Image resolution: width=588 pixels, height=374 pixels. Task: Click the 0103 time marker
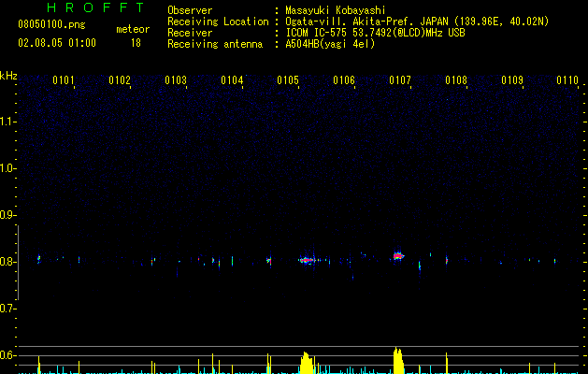(176, 80)
